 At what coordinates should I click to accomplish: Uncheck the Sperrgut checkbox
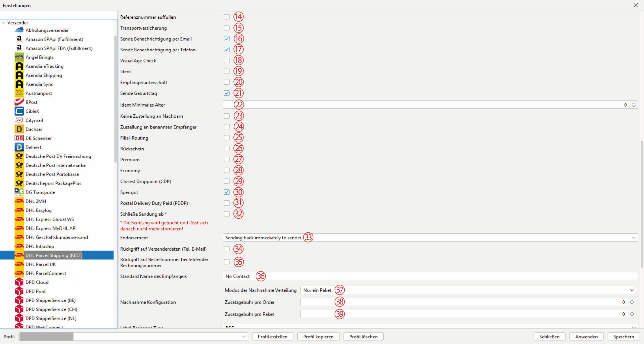[227, 192]
